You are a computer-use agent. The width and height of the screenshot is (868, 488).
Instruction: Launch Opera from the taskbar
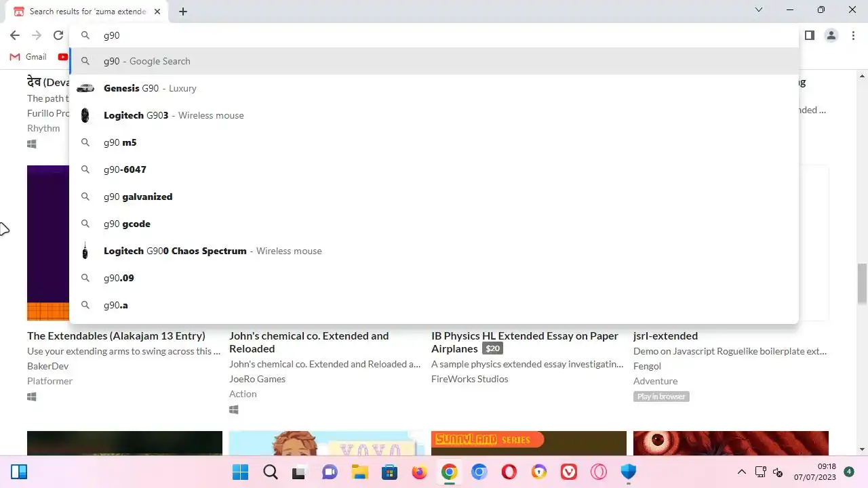509,472
